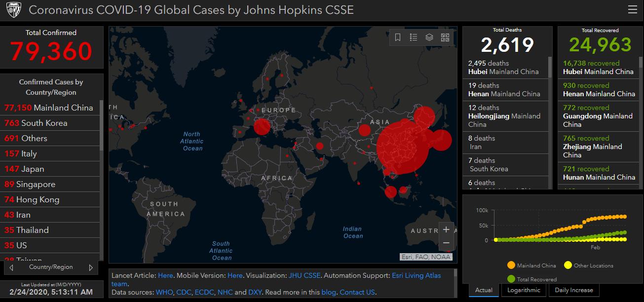Click the Iran 8 deaths entry

click(505, 143)
